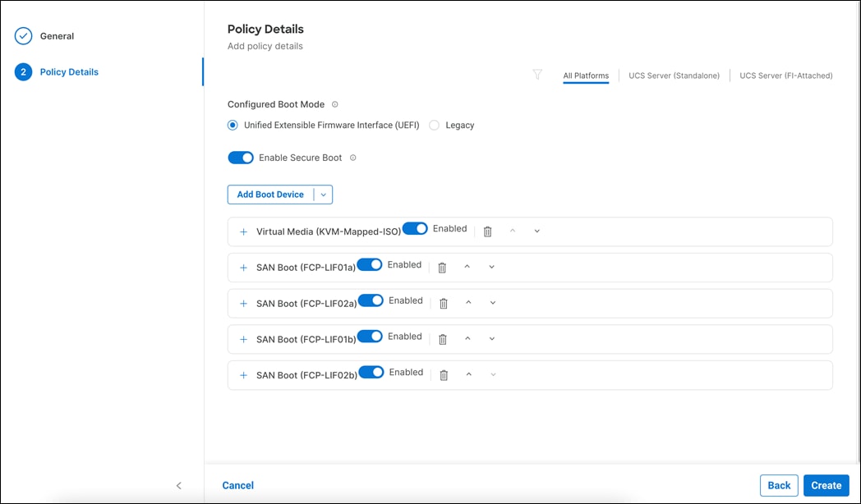Delete the Virtual Media boot device
Image resolution: width=861 pixels, height=504 pixels.
[x=487, y=231]
